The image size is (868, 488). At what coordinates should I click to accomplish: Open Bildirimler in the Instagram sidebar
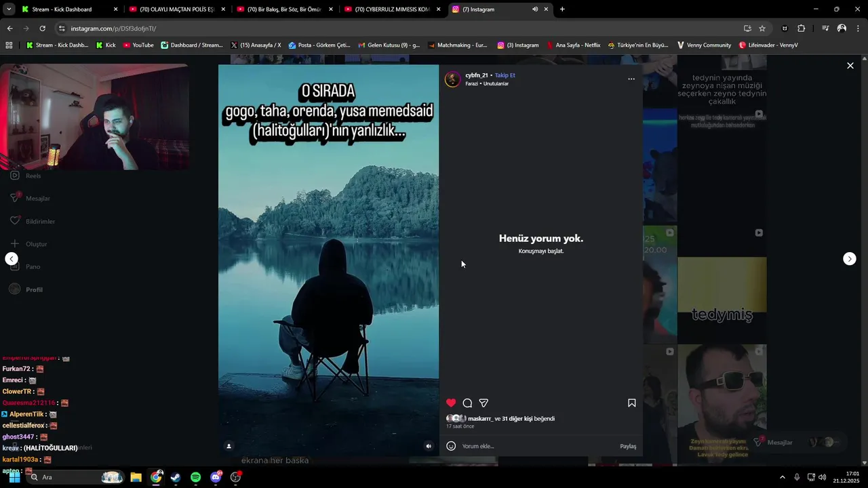click(33, 221)
